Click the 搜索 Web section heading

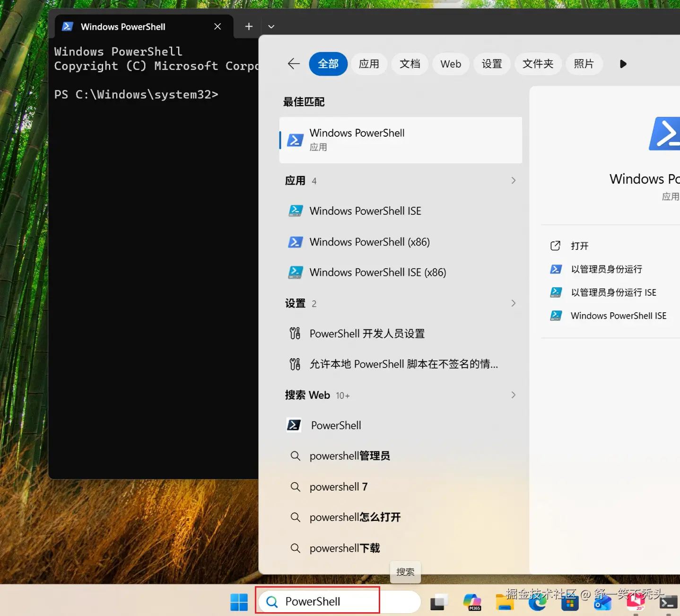pos(307,395)
